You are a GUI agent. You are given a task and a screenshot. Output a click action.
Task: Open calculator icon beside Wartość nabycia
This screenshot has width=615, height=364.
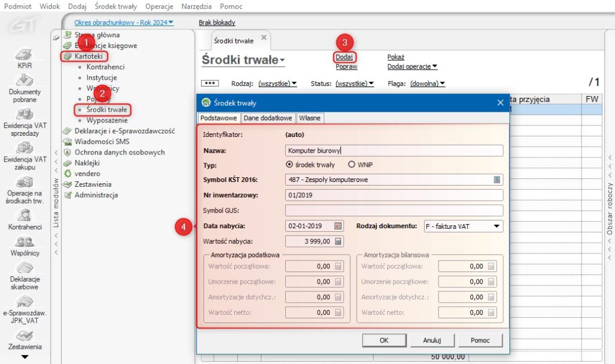tap(338, 241)
